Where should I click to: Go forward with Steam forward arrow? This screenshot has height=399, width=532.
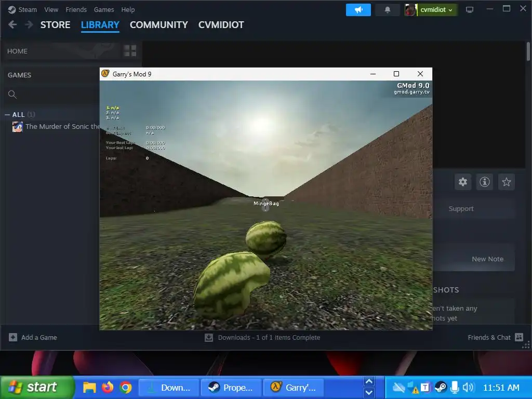pos(29,24)
